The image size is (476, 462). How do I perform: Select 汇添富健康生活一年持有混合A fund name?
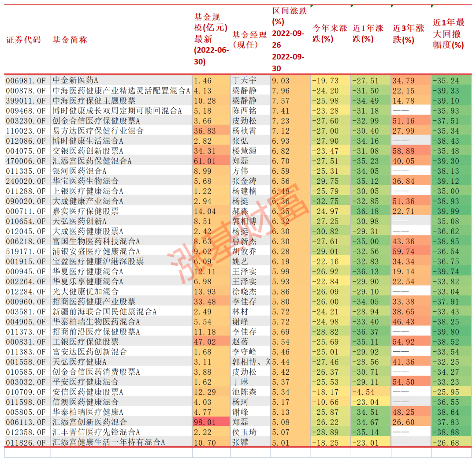click(x=108, y=441)
